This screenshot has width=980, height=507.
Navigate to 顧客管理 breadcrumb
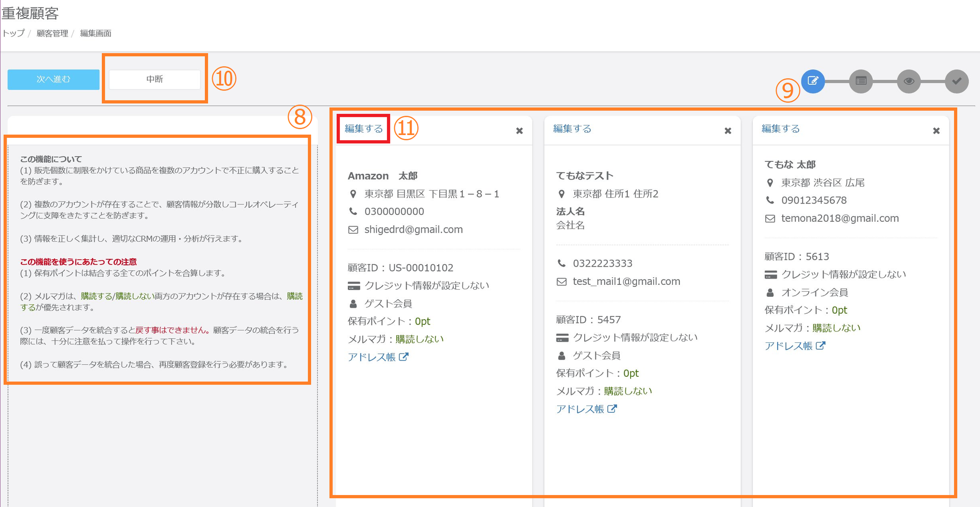52,34
